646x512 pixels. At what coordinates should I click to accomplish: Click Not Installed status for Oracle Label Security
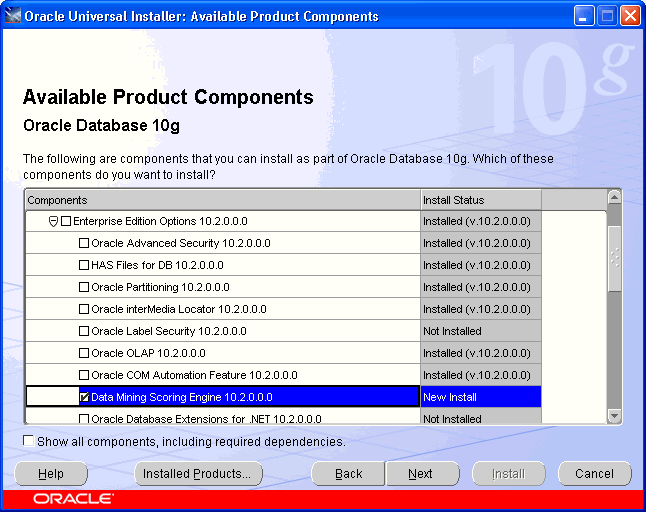481,331
